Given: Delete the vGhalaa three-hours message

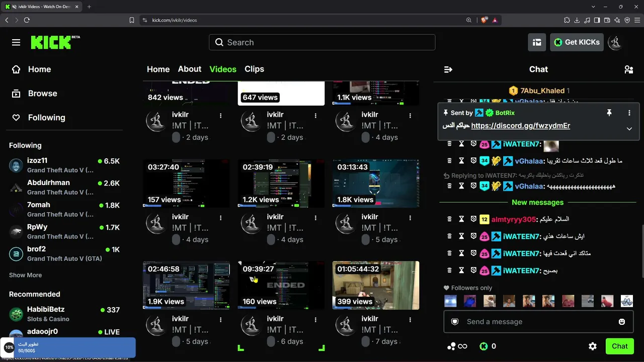Looking at the screenshot, I should click(x=449, y=161).
